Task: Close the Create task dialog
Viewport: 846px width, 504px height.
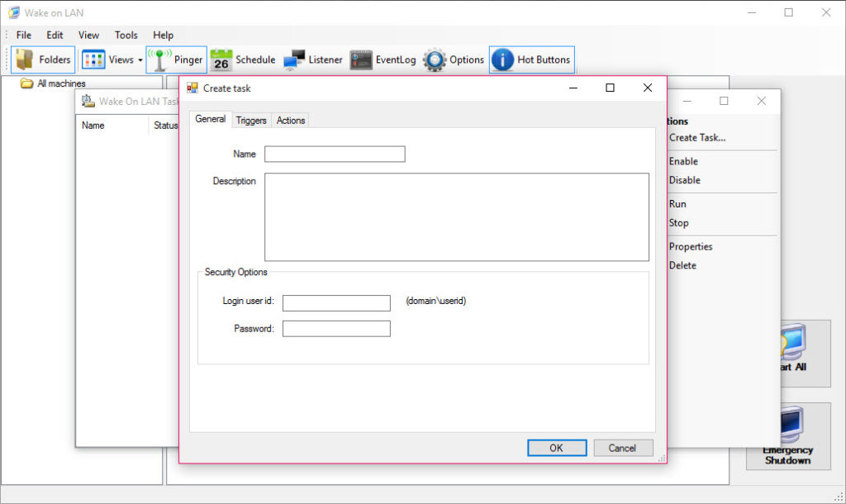Action: [x=648, y=88]
